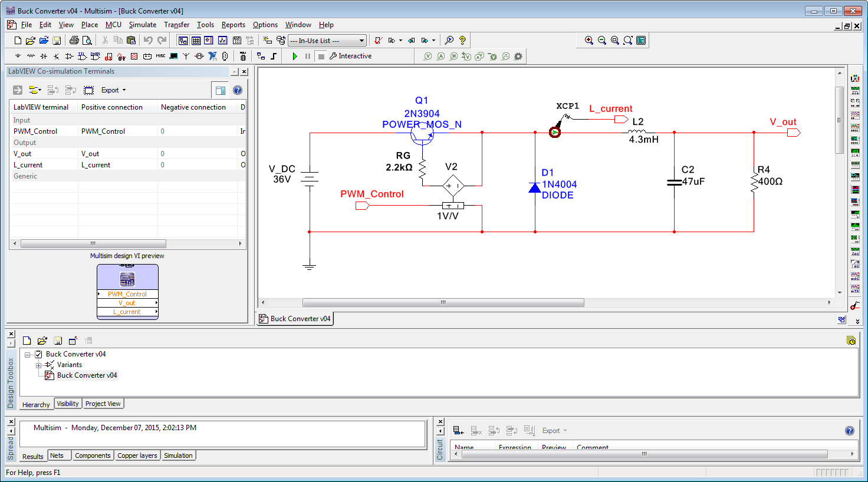Place a Transistor component from the toolbar
This screenshot has width=868, height=482.
(x=57, y=57)
